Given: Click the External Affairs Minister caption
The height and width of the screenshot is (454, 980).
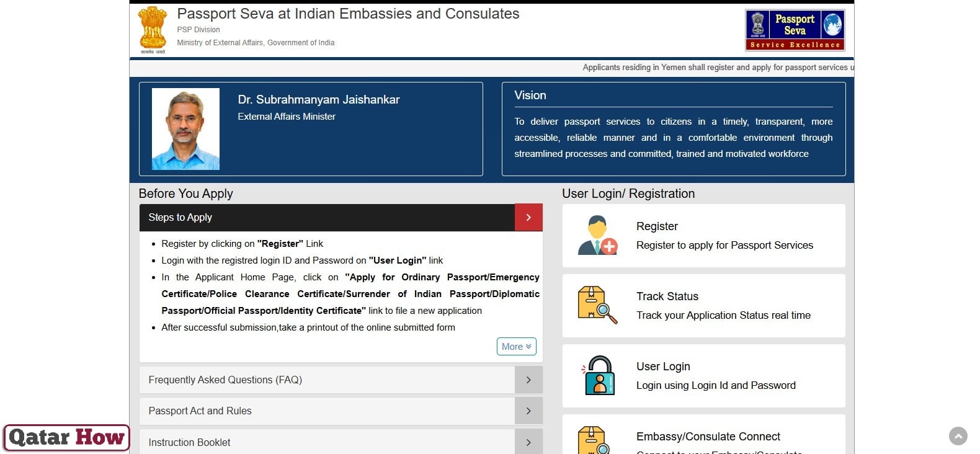Looking at the screenshot, I should click(287, 117).
